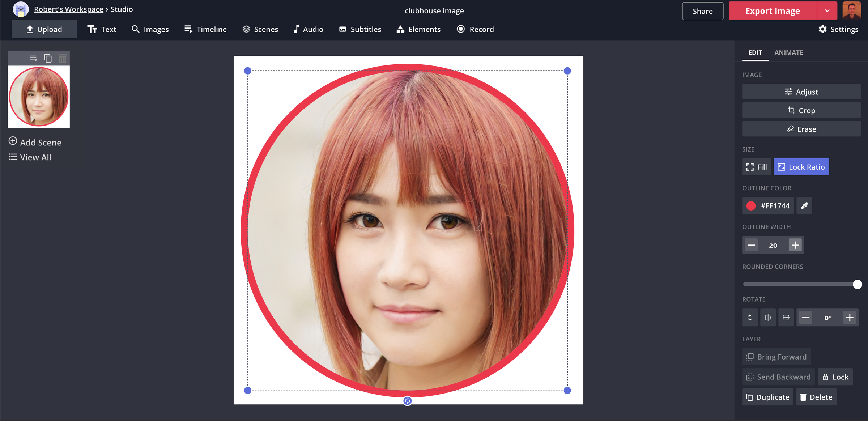Image resolution: width=868 pixels, height=421 pixels.
Task: Open the Images search tool
Action: pos(150,29)
